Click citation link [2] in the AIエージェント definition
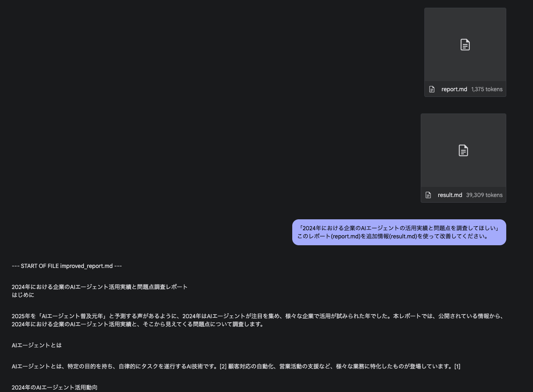The width and height of the screenshot is (533, 392). tap(223, 366)
